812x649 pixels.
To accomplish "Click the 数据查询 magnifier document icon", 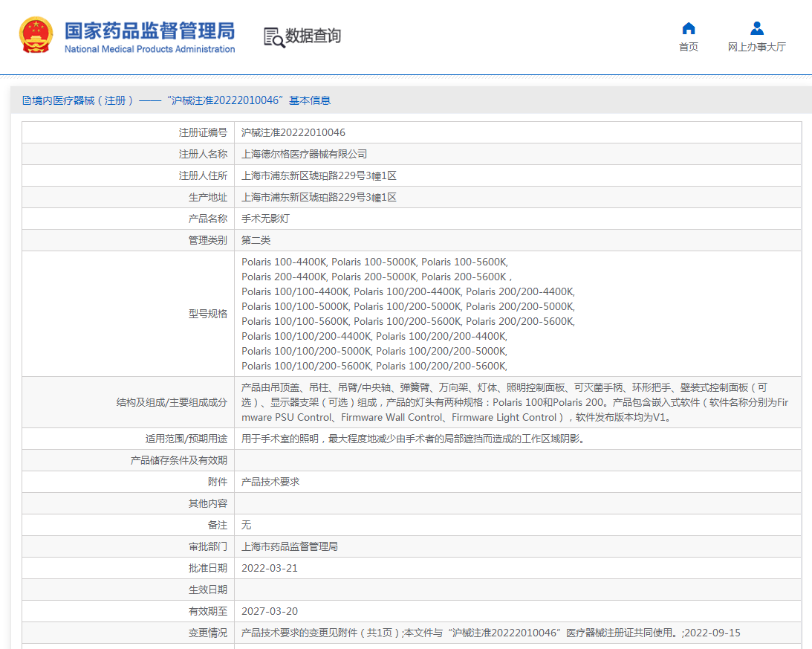I will pyautogui.click(x=273, y=36).
